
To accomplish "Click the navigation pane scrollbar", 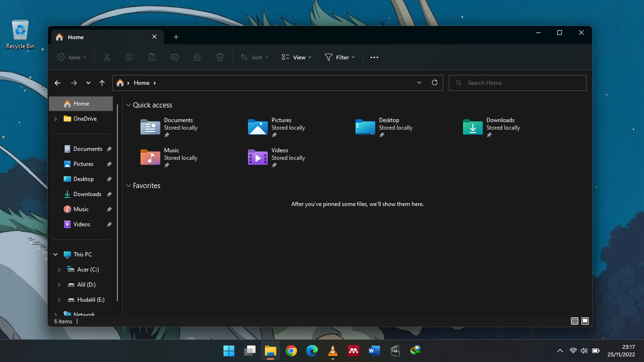I will click(117, 203).
